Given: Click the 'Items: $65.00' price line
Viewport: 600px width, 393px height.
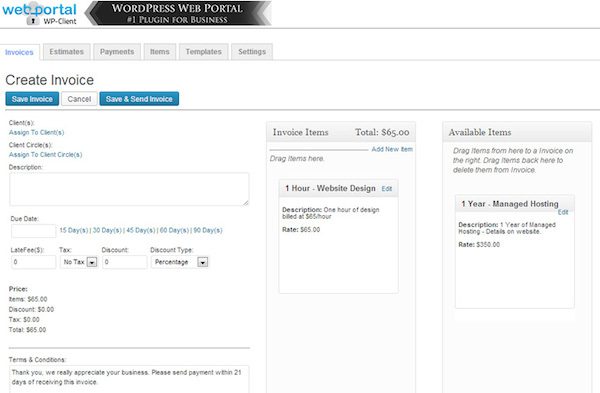Looking at the screenshot, I should click(28, 299).
